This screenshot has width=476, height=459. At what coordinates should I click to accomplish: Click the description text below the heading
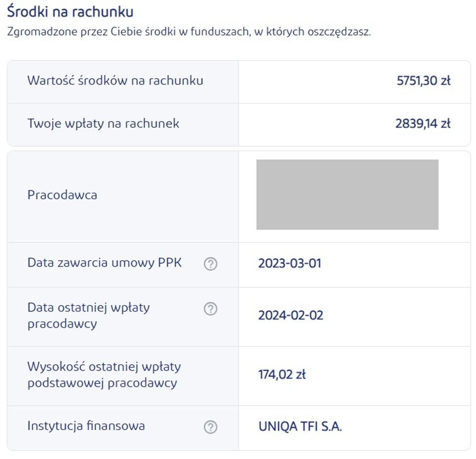click(189, 32)
